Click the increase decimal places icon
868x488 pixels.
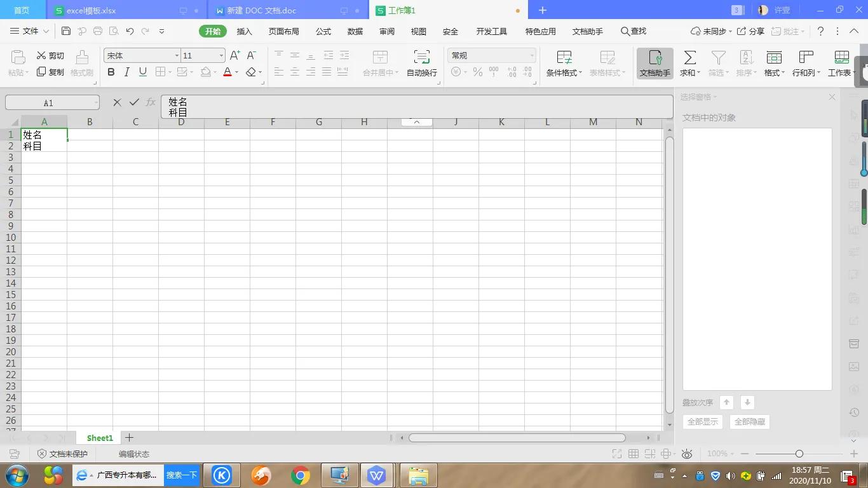click(512, 72)
